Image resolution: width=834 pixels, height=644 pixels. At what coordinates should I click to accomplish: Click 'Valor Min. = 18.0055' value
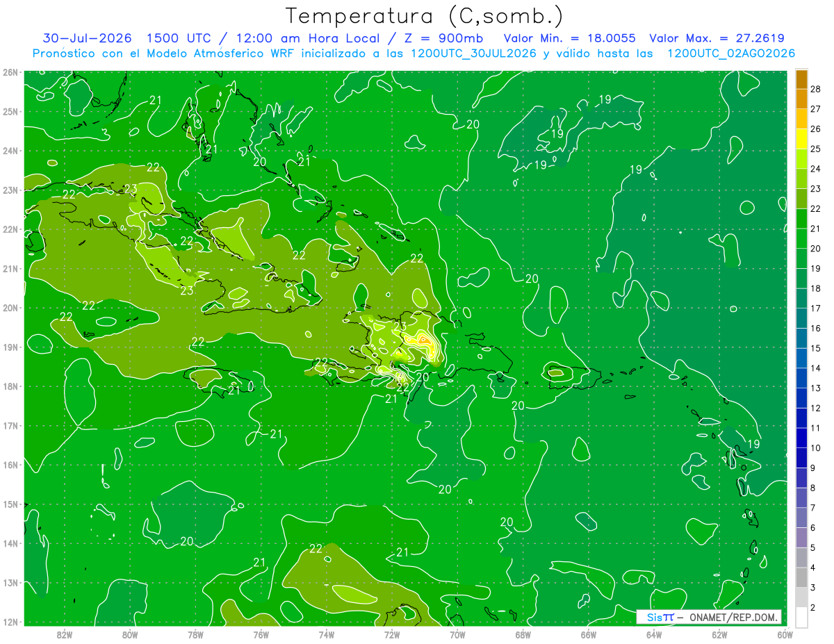569,38
